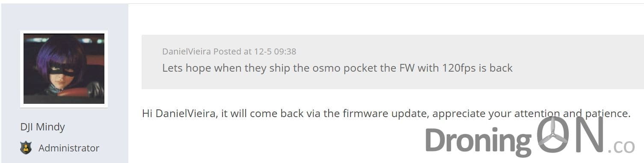Click the reply text about firmware update
Screen dimensions: 644x163
coord(386,114)
